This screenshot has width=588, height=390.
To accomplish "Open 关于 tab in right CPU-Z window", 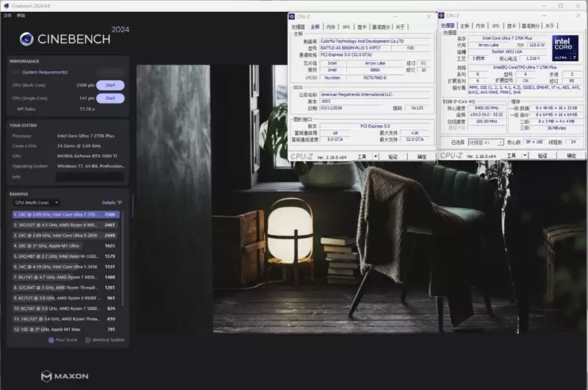I will (549, 26).
